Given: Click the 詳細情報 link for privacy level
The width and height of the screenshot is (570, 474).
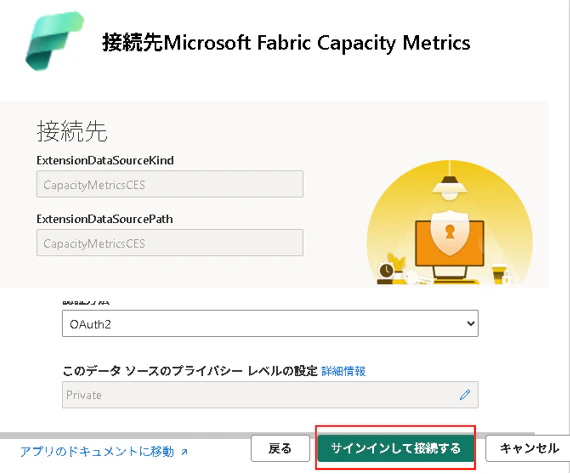Looking at the screenshot, I should coord(344,371).
